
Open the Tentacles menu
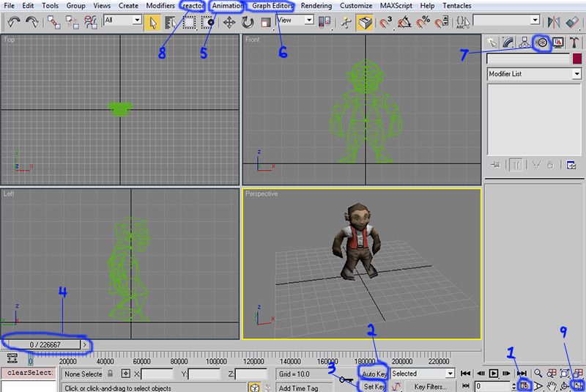click(456, 6)
